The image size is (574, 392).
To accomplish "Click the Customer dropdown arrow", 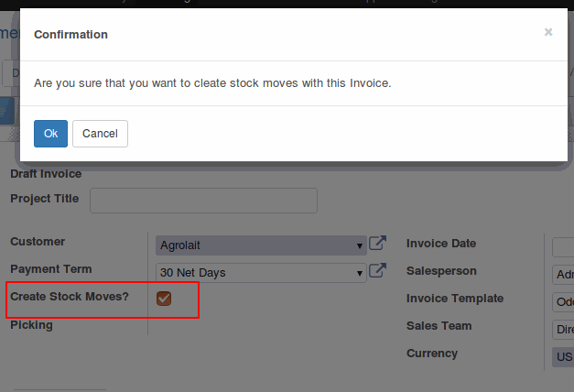I will click(360, 245).
